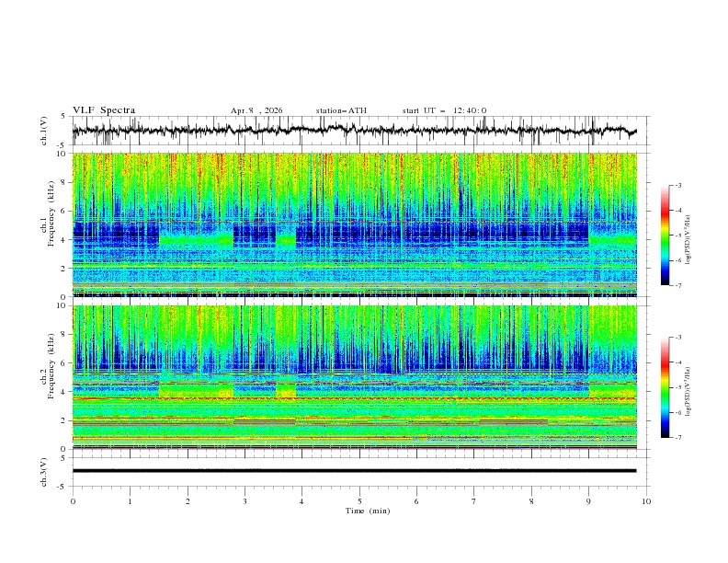Click time axis tick label "4"
The width and height of the screenshot is (728, 563).
pyautogui.click(x=301, y=501)
